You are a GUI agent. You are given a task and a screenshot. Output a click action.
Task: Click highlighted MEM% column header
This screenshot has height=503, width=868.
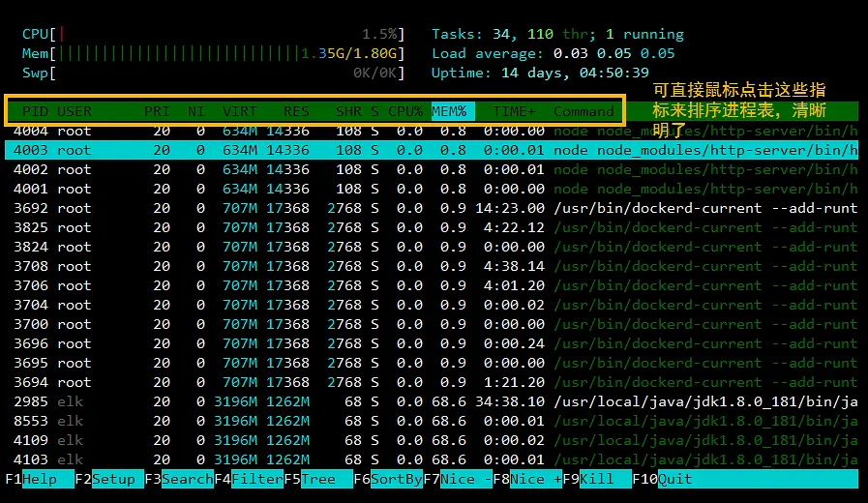(x=449, y=111)
